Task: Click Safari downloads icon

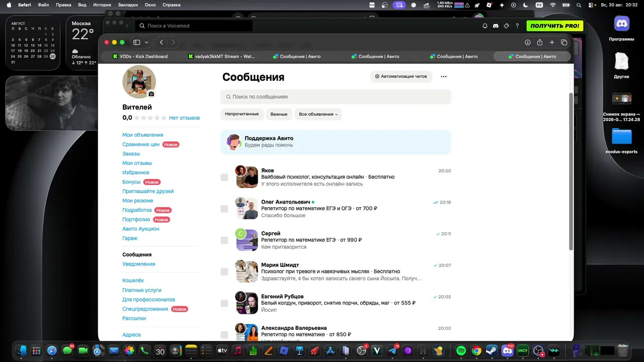Action: click(527, 42)
